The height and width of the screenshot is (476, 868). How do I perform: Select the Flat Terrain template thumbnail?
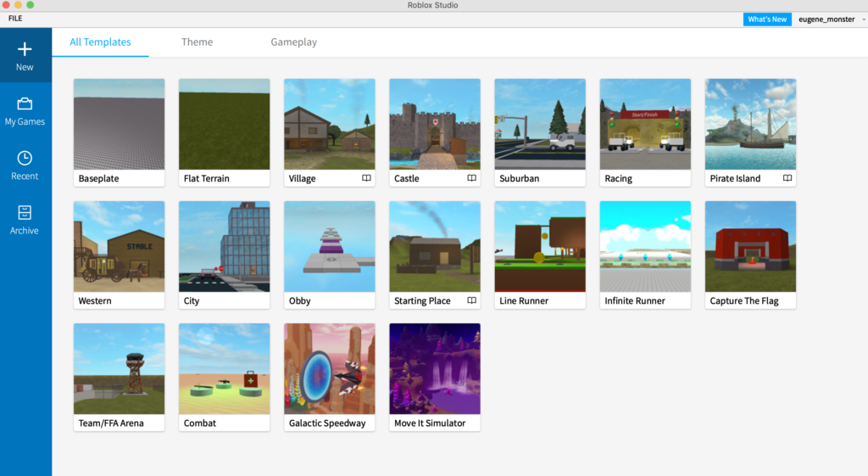point(224,124)
